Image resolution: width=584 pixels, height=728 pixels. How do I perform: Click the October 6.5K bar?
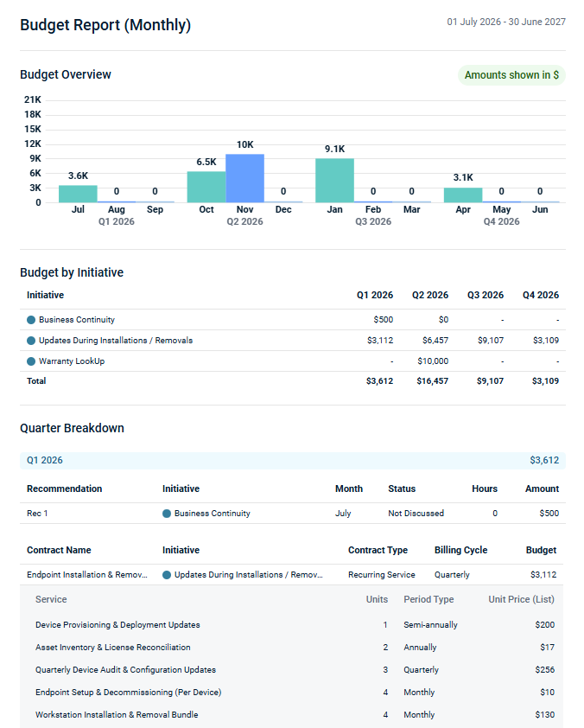pyautogui.click(x=206, y=187)
